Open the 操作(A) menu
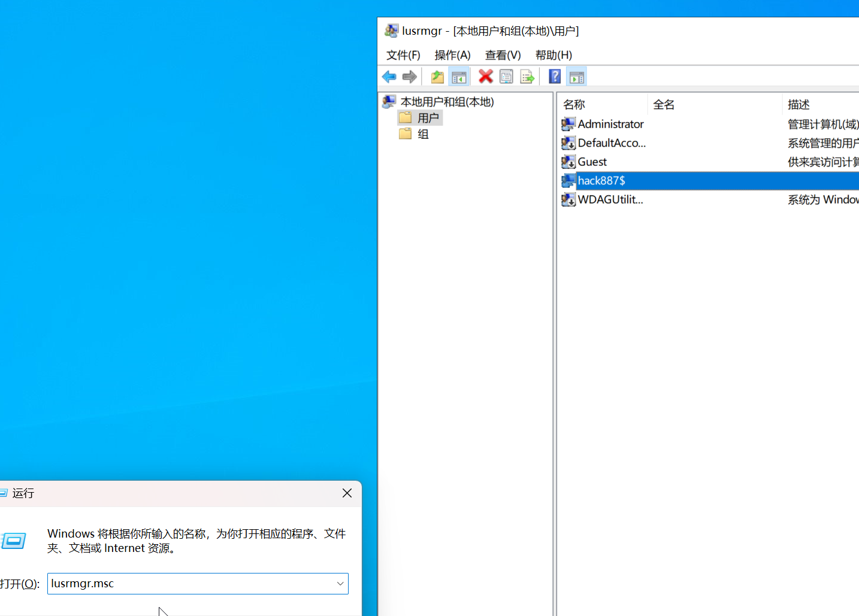Screen dimensions: 859x616 tap(452, 55)
